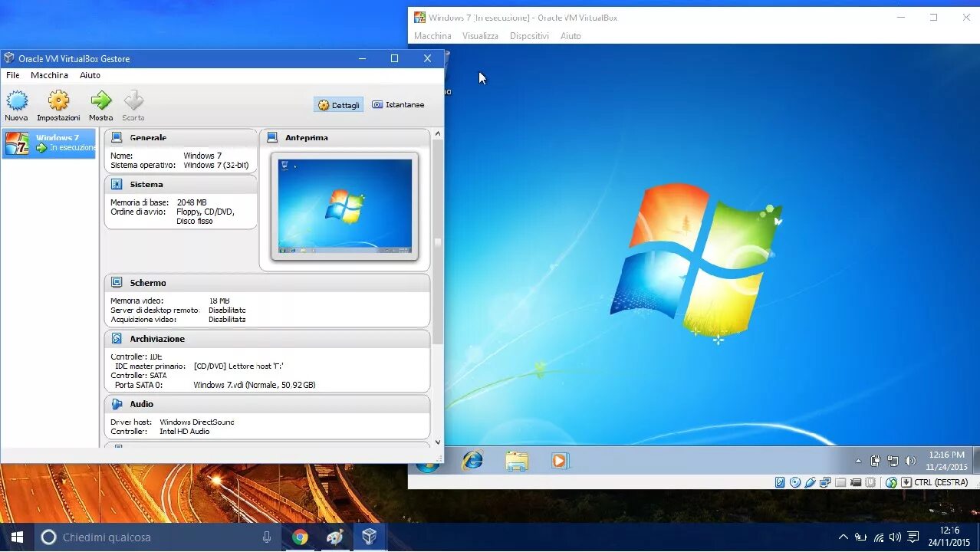Open VirtualBox cube icon on host taskbar
980x552 pixels.
point(370,537)
